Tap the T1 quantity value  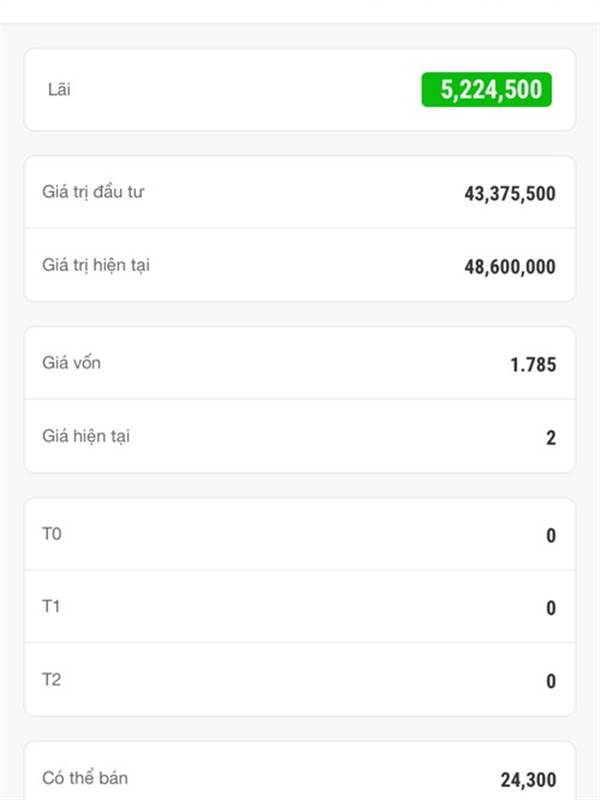point(551,608)
